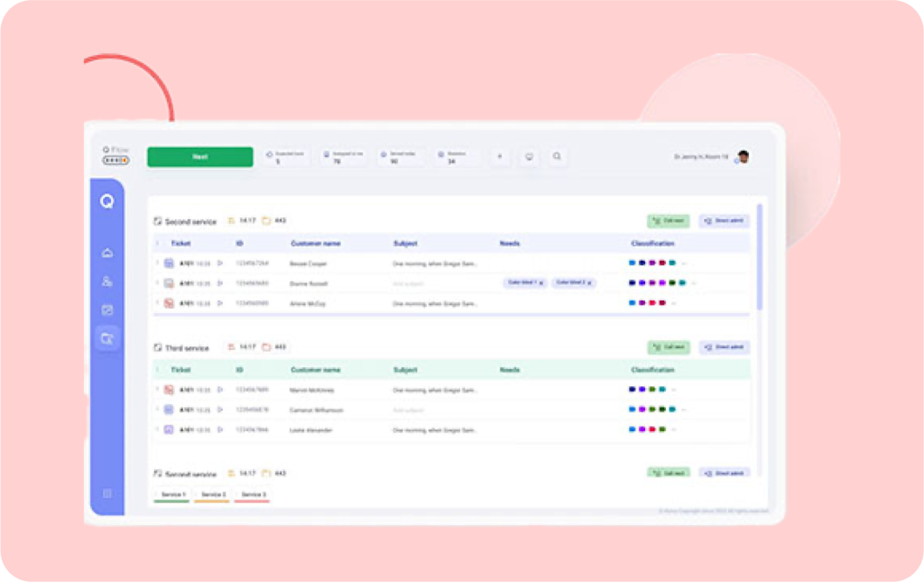Switch to the Service 3 tab
This screenshot has height=582, width=924.
coord(253,495)
